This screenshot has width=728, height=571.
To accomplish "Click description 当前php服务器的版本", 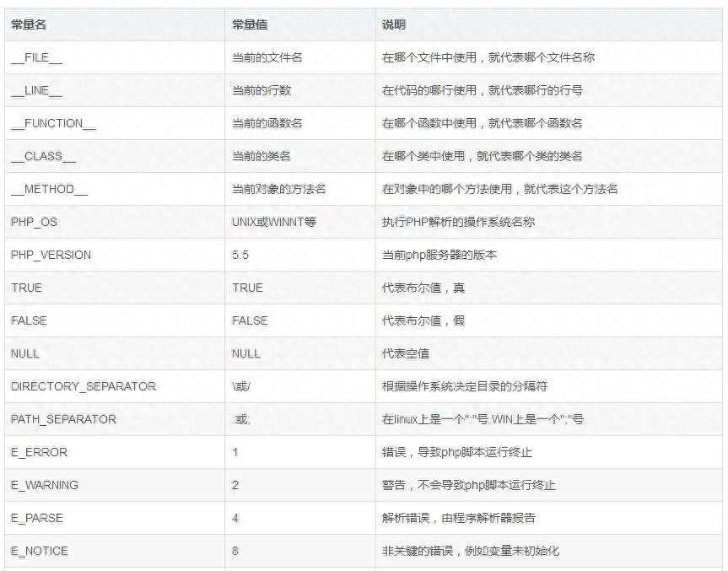I will coord(439,255).
